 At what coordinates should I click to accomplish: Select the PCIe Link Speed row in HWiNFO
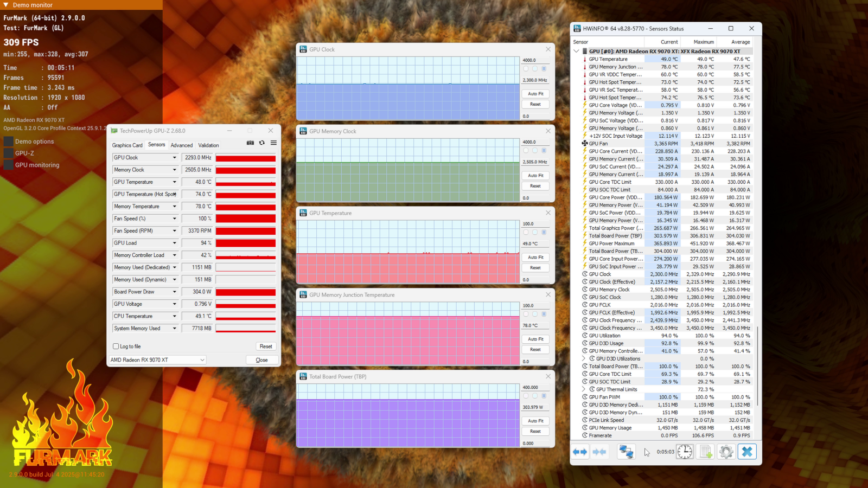tap(667, 420)
